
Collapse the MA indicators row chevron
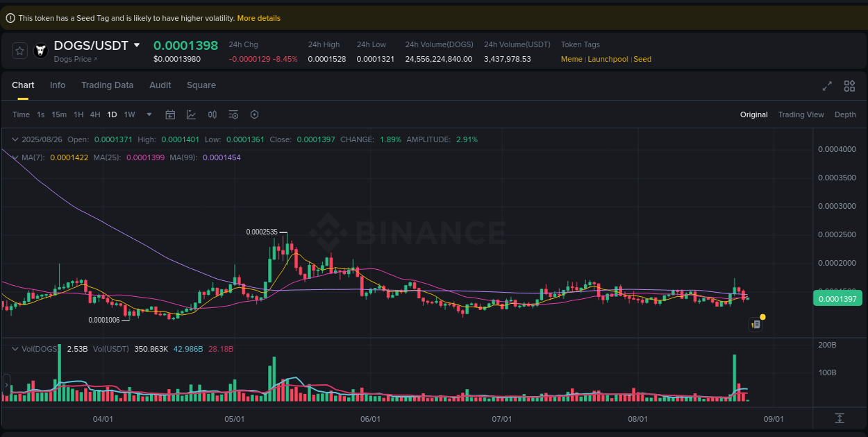tap(14, 157)
